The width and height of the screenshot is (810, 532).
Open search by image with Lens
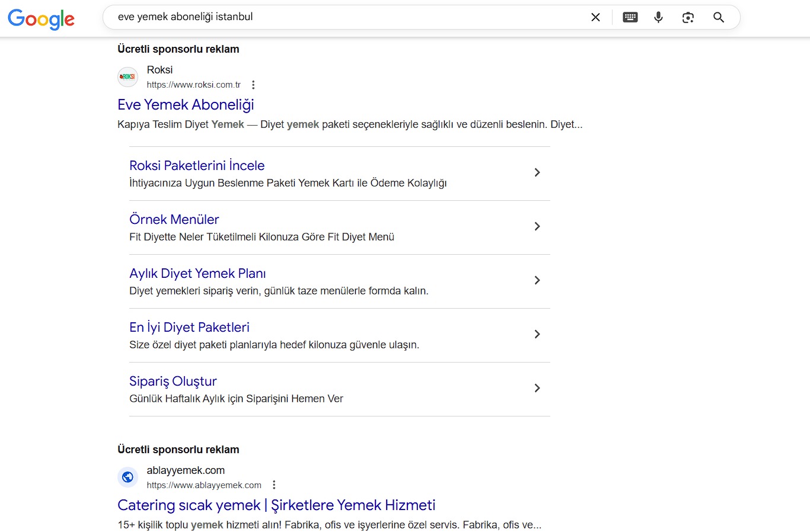click(x=688, y=17)
